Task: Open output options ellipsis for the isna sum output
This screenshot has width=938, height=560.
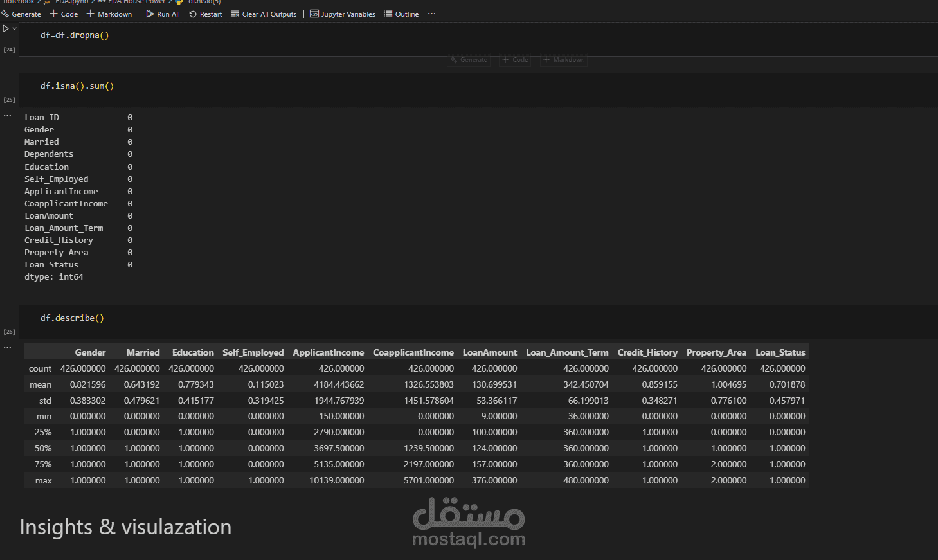Action: click(8, 116)
